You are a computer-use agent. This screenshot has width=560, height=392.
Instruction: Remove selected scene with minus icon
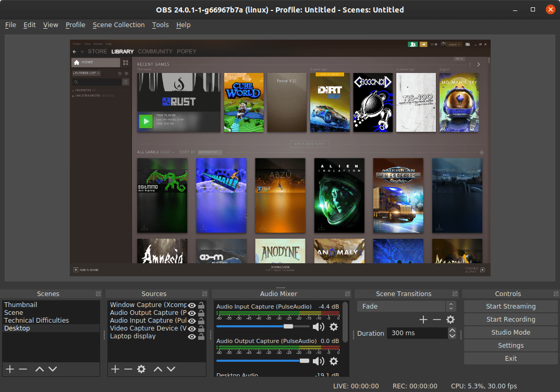[x=23, y=369]
